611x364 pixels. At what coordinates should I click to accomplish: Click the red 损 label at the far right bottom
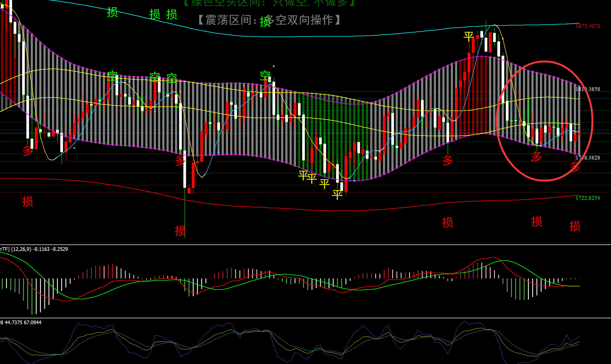tap(575, 226)
